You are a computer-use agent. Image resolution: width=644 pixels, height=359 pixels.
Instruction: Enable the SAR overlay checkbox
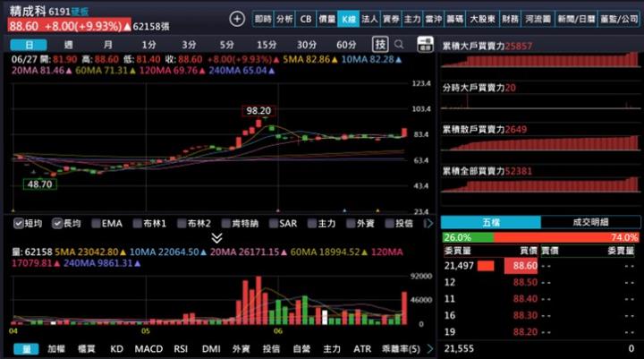coord(273,223)
